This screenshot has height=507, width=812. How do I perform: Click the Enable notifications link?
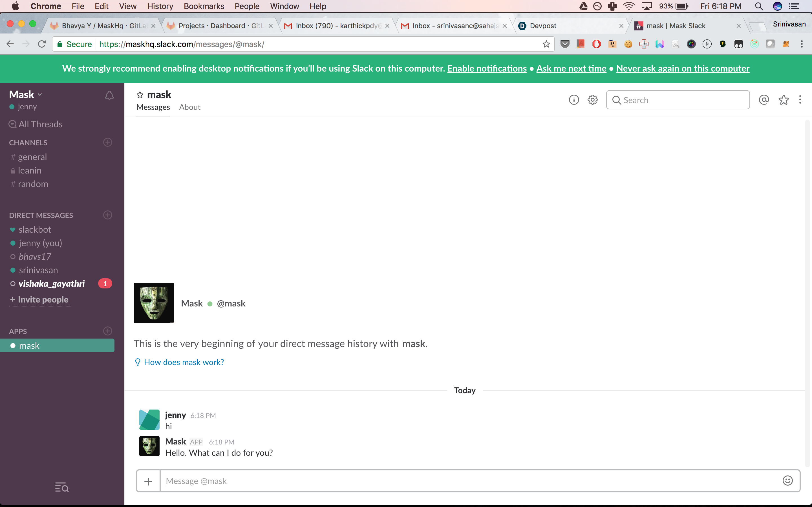(487, 68)
